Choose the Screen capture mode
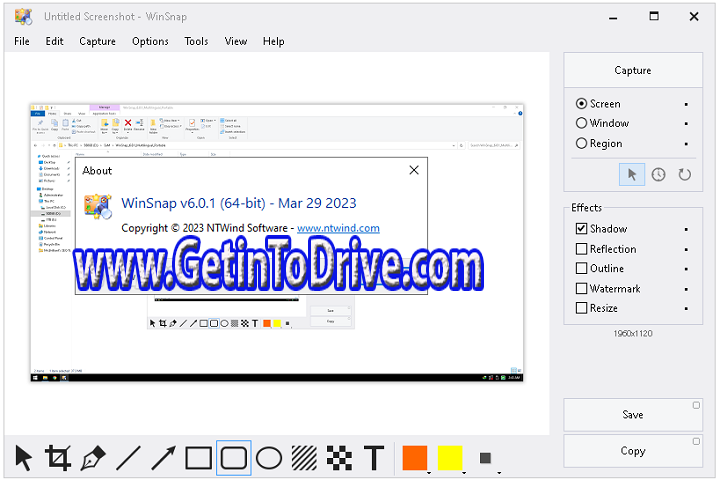 coord(581,104)
